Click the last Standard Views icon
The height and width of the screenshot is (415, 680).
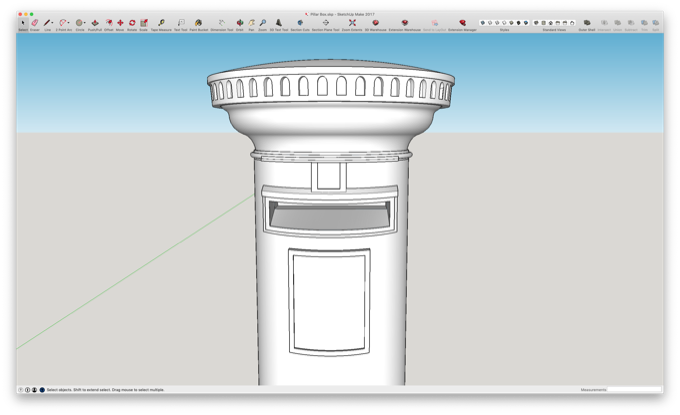tap(572, 23)
